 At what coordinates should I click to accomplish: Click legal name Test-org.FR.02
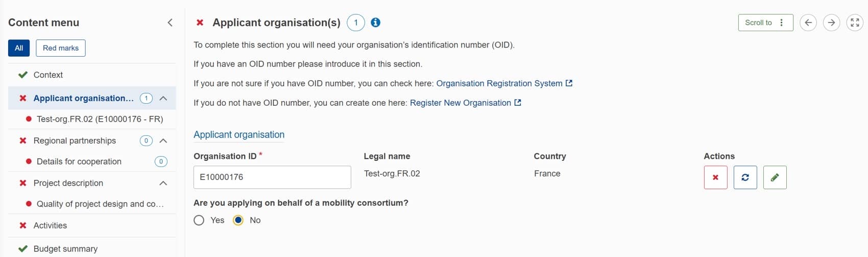[x=392, y=174]
